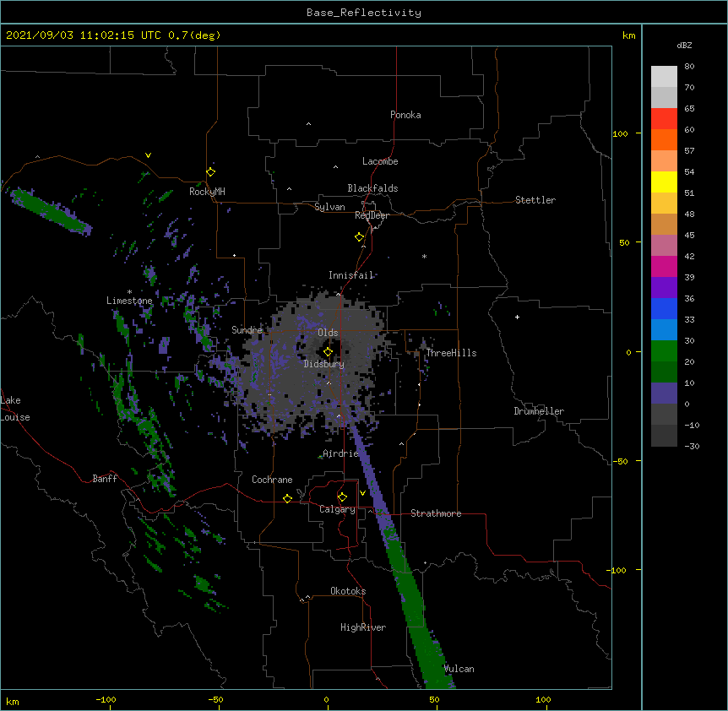Click the slate purple 0-10 dBZ swatch
The image size is (728, 711).
click(664, 393)
